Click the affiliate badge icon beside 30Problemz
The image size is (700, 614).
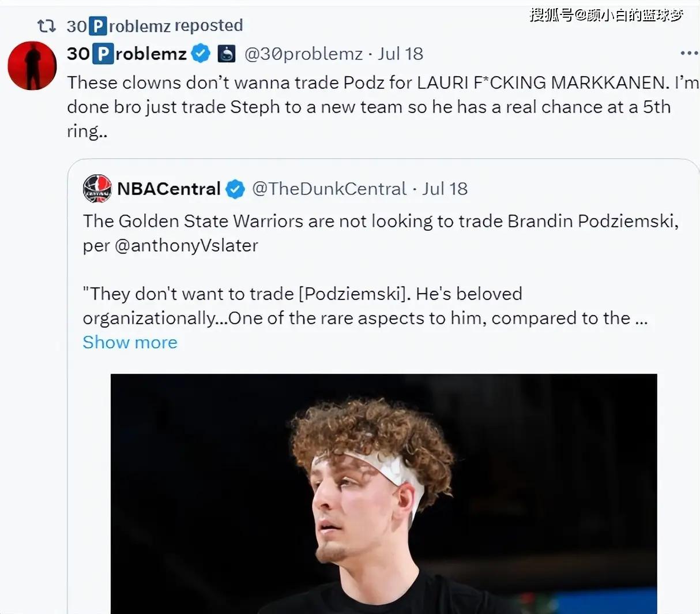(x=227, y=54)
